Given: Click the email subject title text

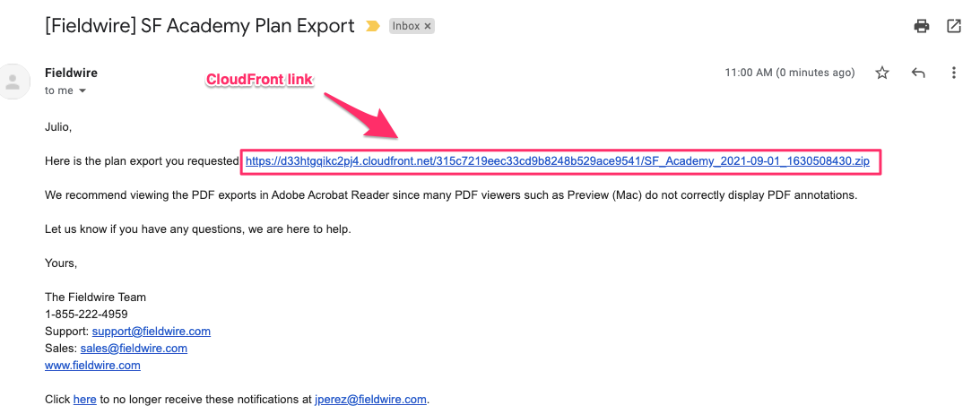Looking at the screenshot, I should 200,26.
